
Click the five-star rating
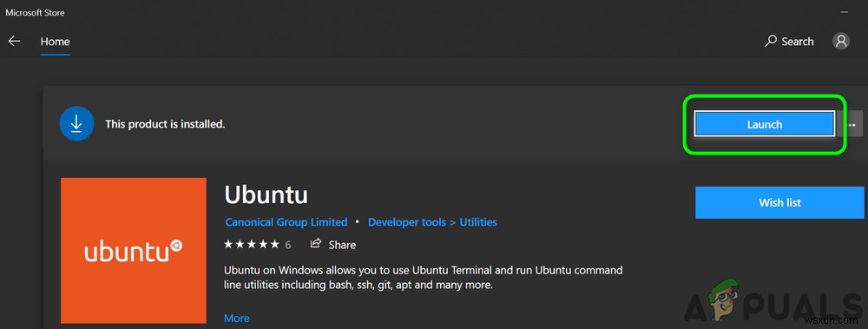pyautogui.click(x=252, y=244)
